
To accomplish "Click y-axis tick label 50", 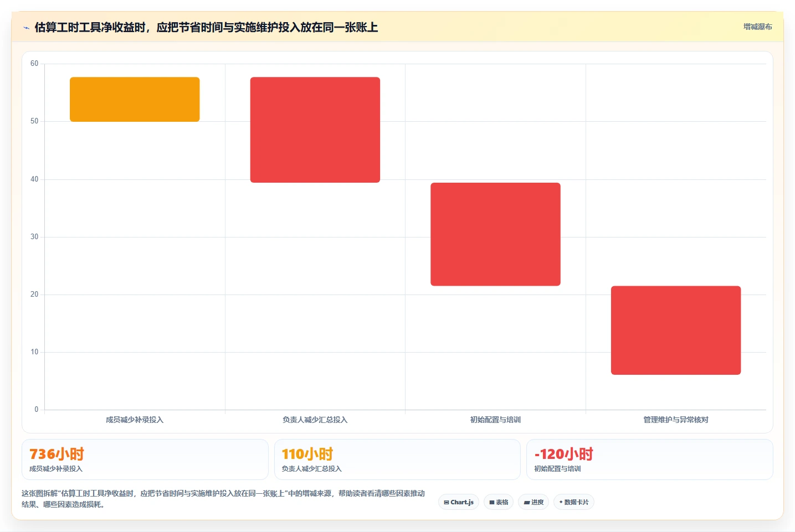I will [x=34, y=121].
